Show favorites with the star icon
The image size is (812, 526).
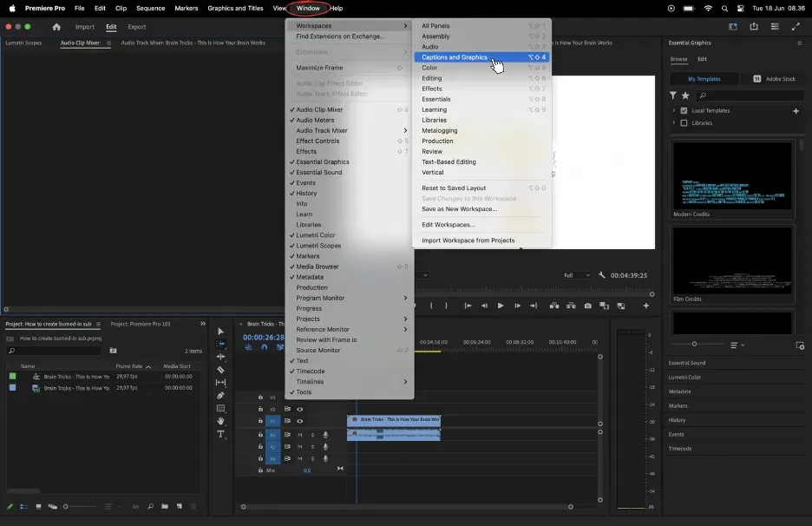685,95
